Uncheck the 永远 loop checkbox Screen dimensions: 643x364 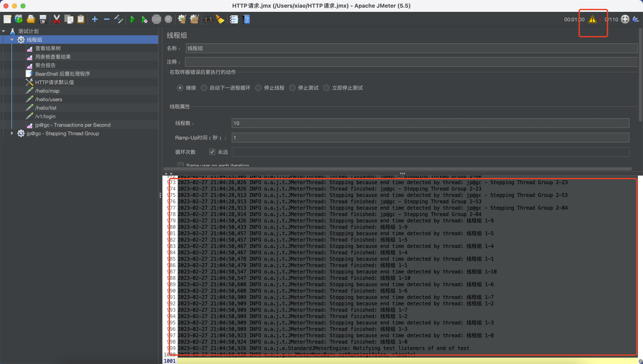(212, 152)
